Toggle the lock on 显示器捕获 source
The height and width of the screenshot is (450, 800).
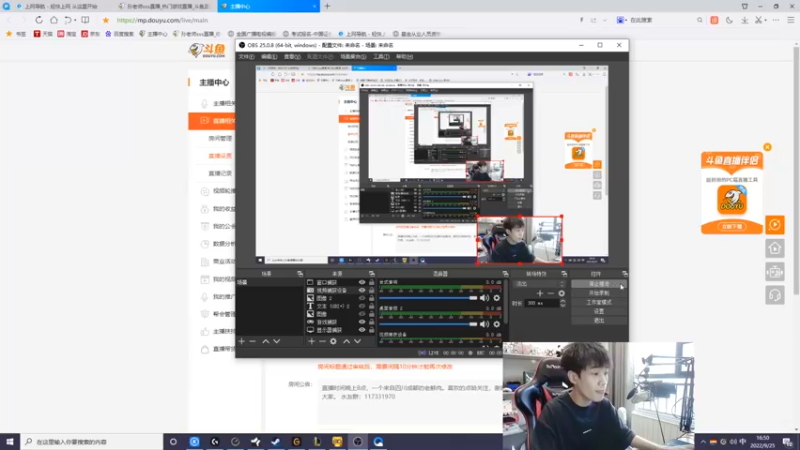[371, 330]
